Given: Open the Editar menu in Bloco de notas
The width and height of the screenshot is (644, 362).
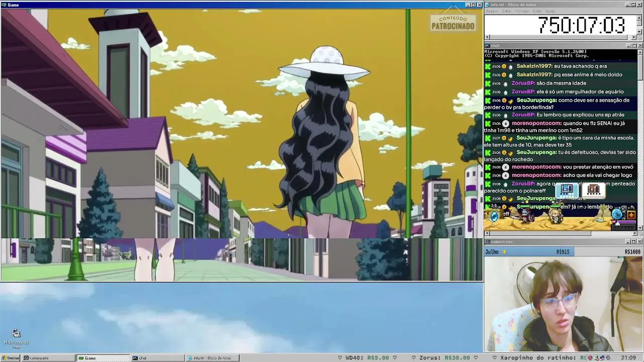Looking at the screenshot, I should coord(507,11).
